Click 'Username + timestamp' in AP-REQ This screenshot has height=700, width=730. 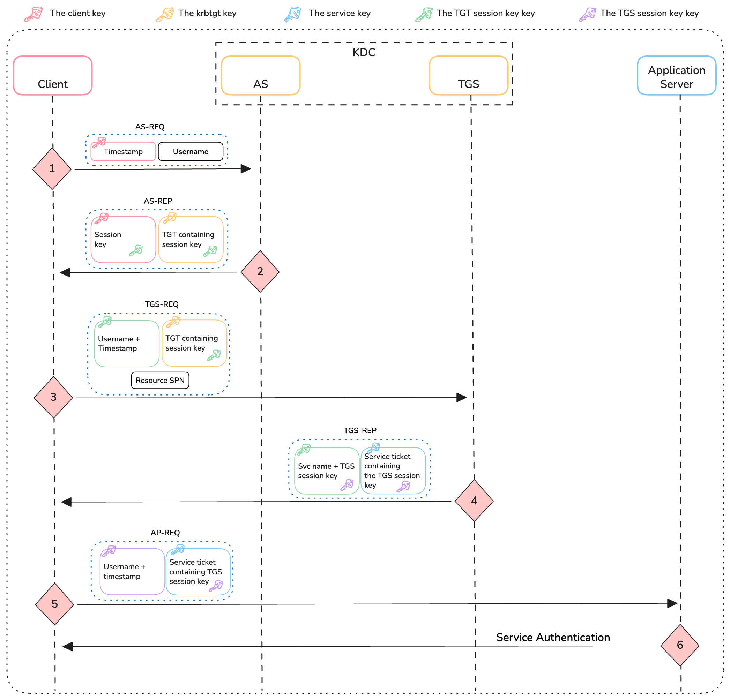pyautogui.click(x=124, y=571)
